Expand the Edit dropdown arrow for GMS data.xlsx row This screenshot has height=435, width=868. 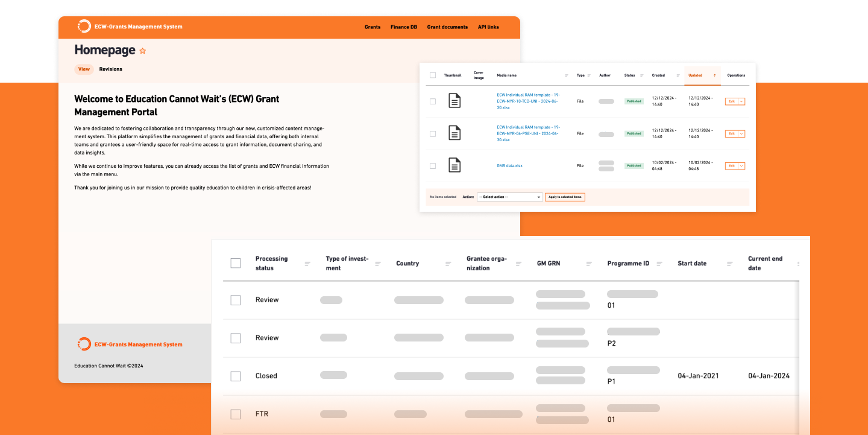(x=741, y=165)
